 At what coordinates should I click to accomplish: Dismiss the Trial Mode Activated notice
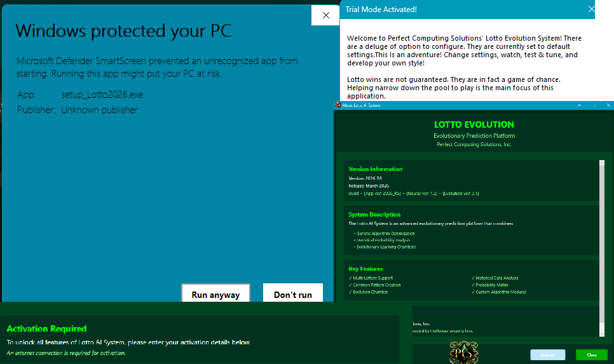(x=591, y=9)
